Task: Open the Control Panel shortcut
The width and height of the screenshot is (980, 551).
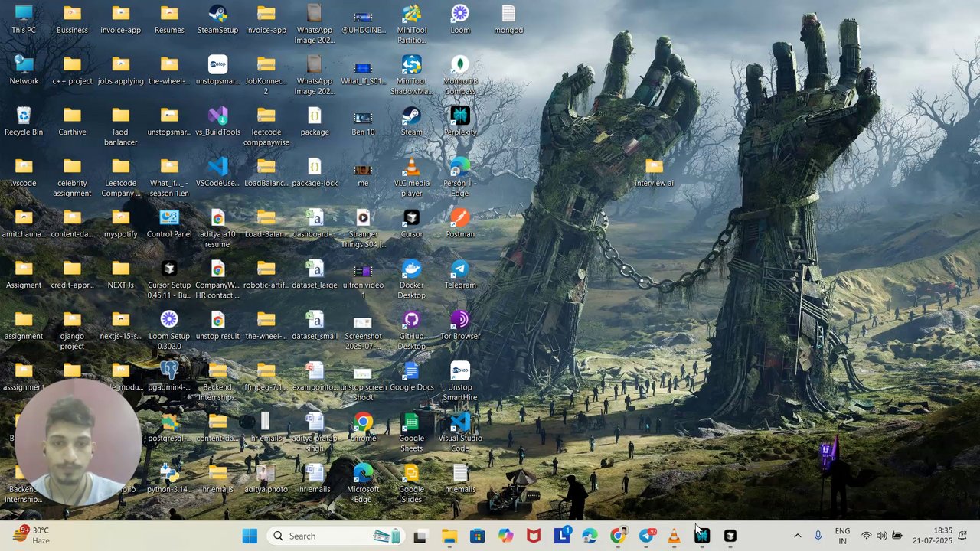Action: pos(169,223)
